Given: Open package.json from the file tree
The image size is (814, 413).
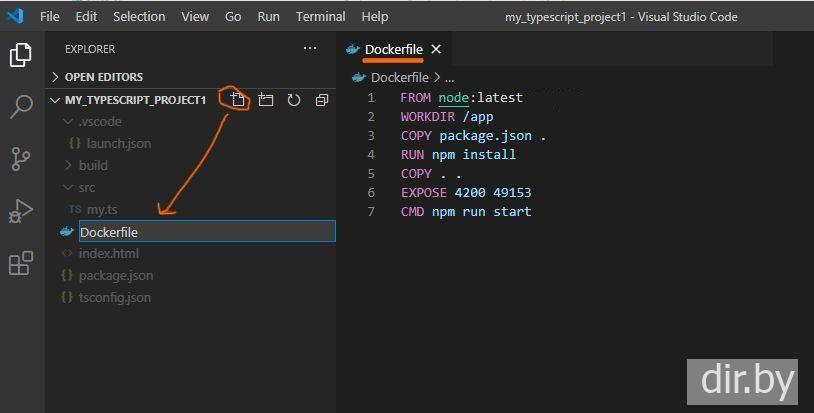Looking at the screenshot, I should click(115, 276).
